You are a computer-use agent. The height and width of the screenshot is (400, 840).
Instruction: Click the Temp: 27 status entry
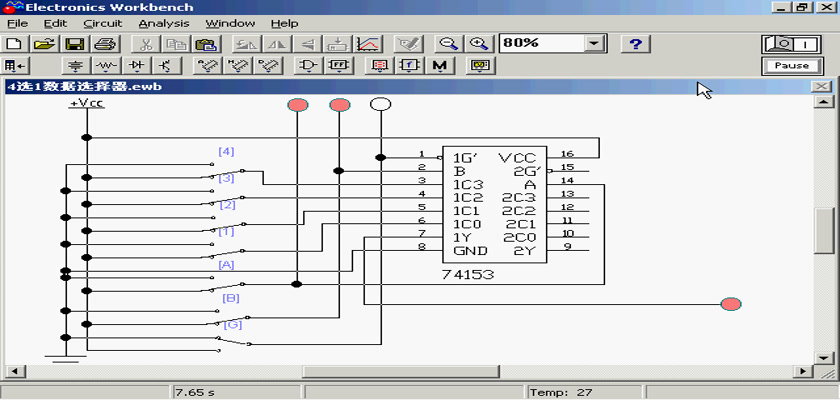[x=561, y=393]
